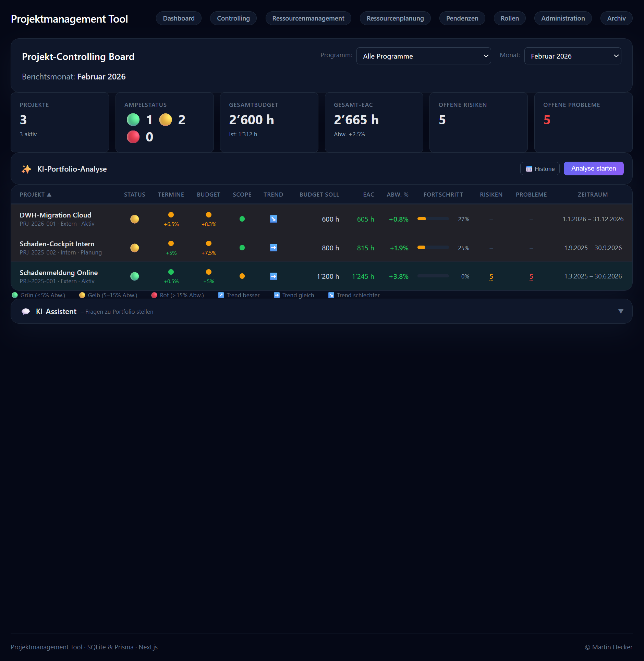644x661 pixels.
Task: Click progress bar of DWH-Migration Cloud
Action: 433,219
